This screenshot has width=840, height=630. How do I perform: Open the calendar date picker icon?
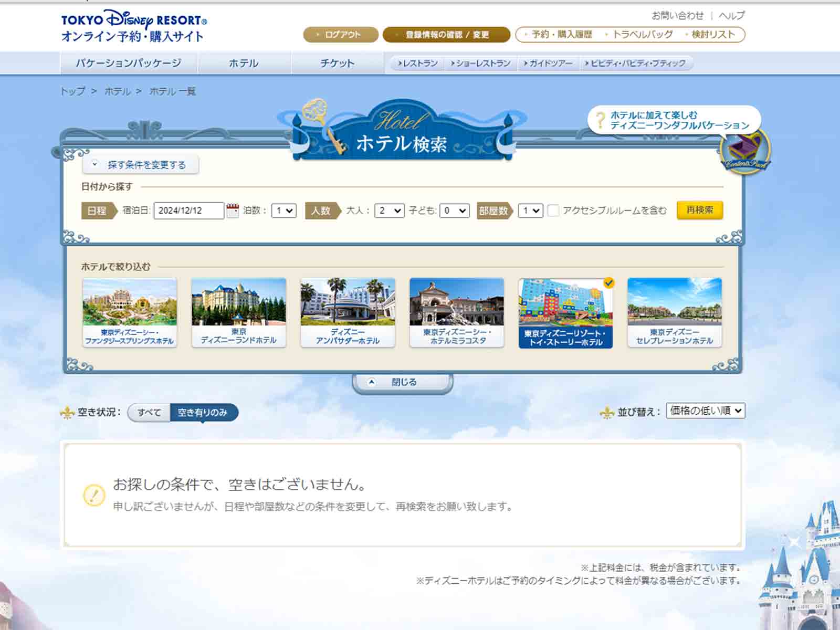tap(233, 211)
